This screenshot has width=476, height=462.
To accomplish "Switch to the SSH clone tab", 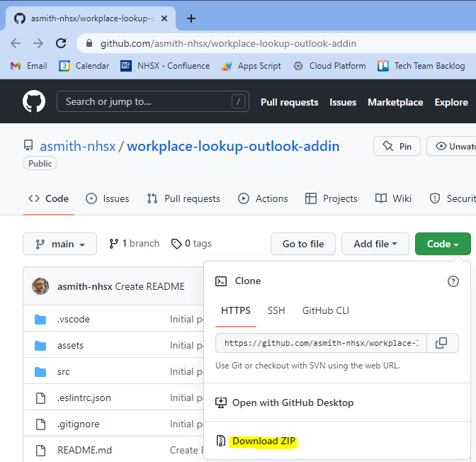I will coord(276,311).
